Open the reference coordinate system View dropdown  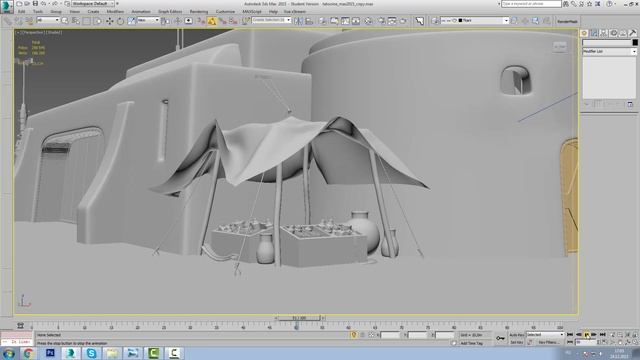[148, 20]
